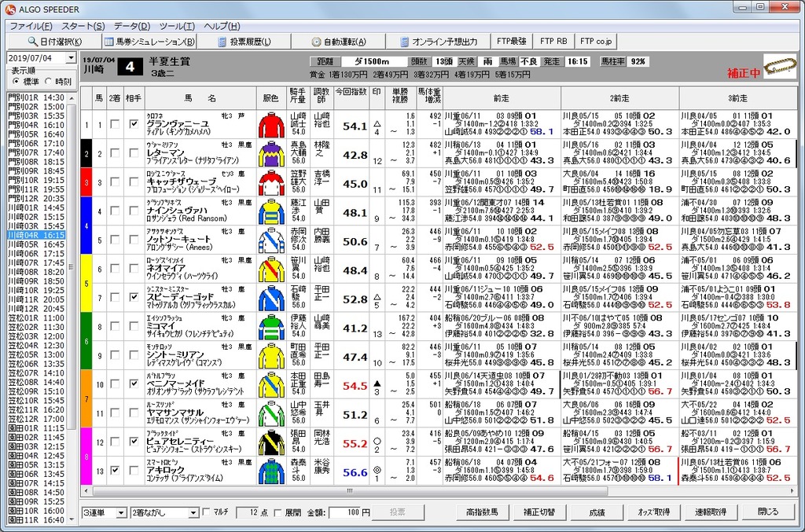Open the ヘルプ(H) menu

point(222,26)
